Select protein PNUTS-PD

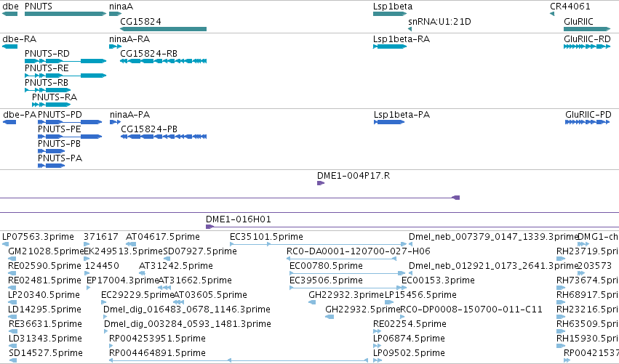pos(60,115)
